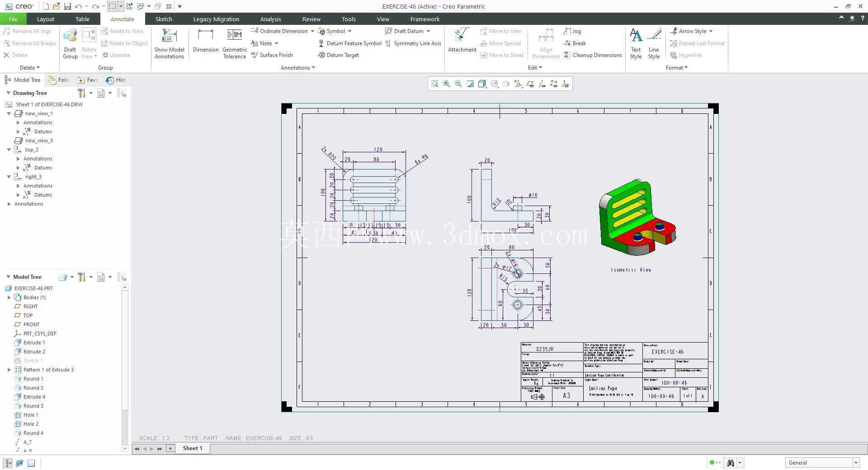Viewport: 868px width, 470px height.
Task: Click the Draft Group icon
Action: click(x=70, y=43)
